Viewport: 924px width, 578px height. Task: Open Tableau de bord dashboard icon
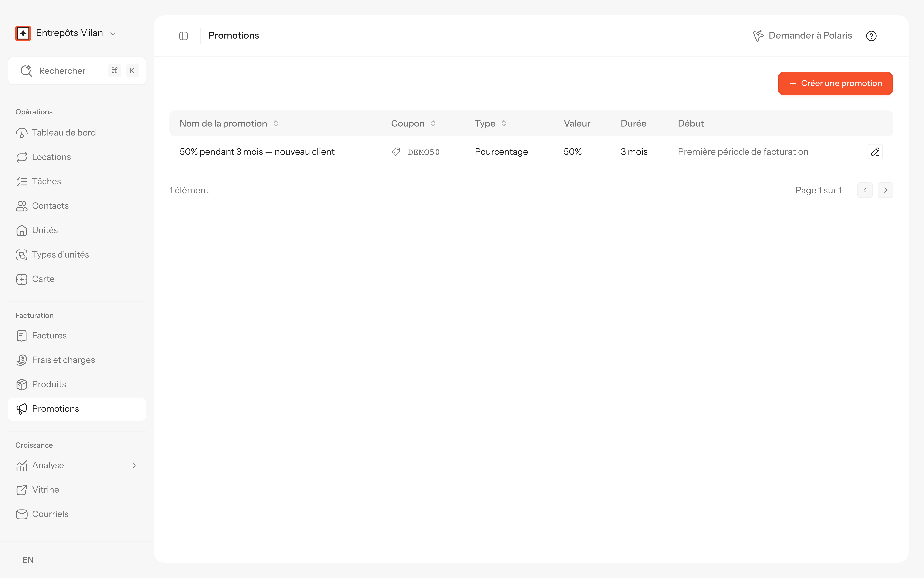22,133
